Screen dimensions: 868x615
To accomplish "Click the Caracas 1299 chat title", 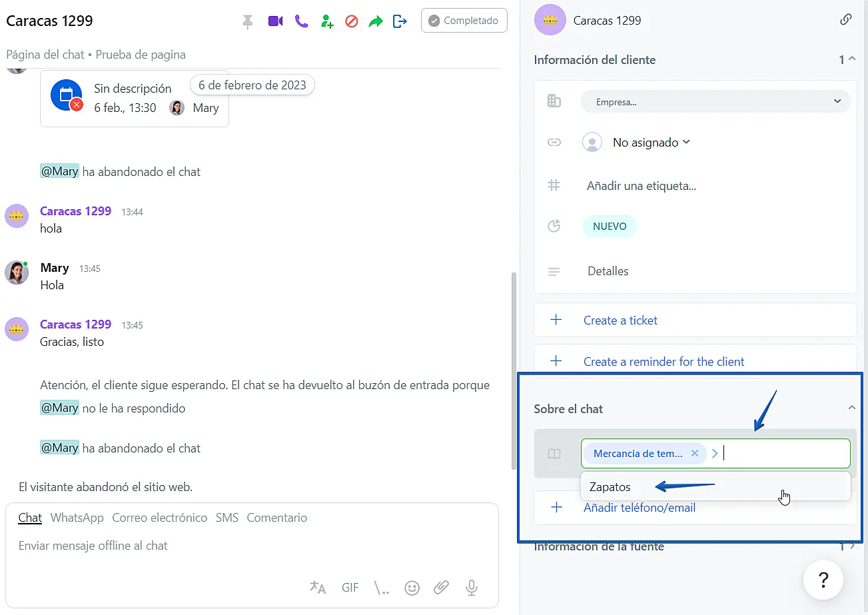I will click(49, 21).
